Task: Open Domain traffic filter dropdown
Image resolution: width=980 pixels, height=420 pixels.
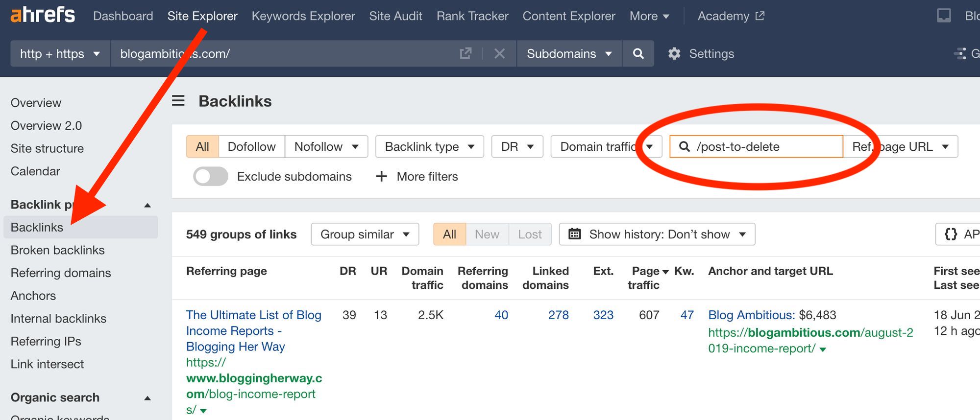Action: pos(606,146)
